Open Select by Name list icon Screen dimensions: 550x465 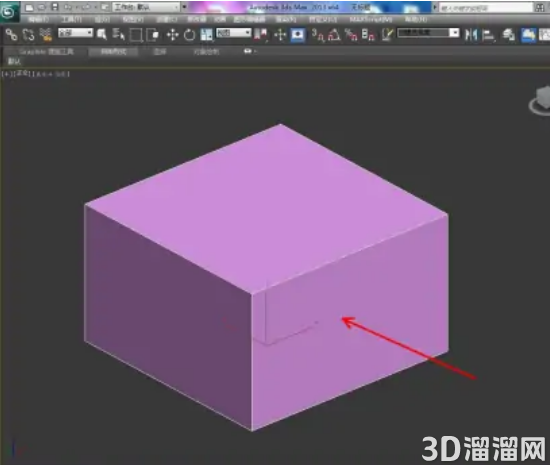click(x=119, y=34)
